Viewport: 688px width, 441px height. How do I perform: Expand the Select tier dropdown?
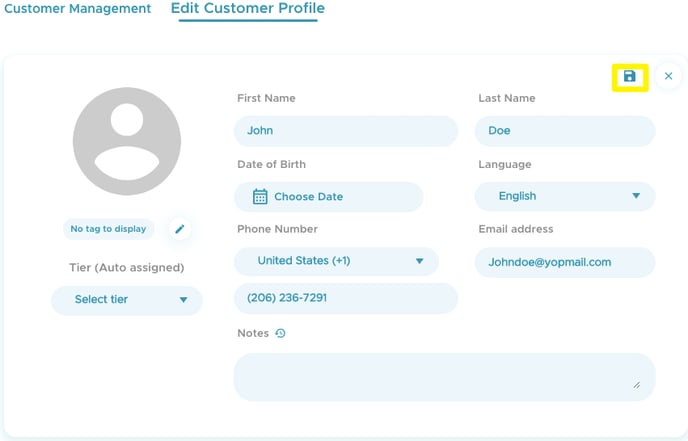[x=127, y=300]
